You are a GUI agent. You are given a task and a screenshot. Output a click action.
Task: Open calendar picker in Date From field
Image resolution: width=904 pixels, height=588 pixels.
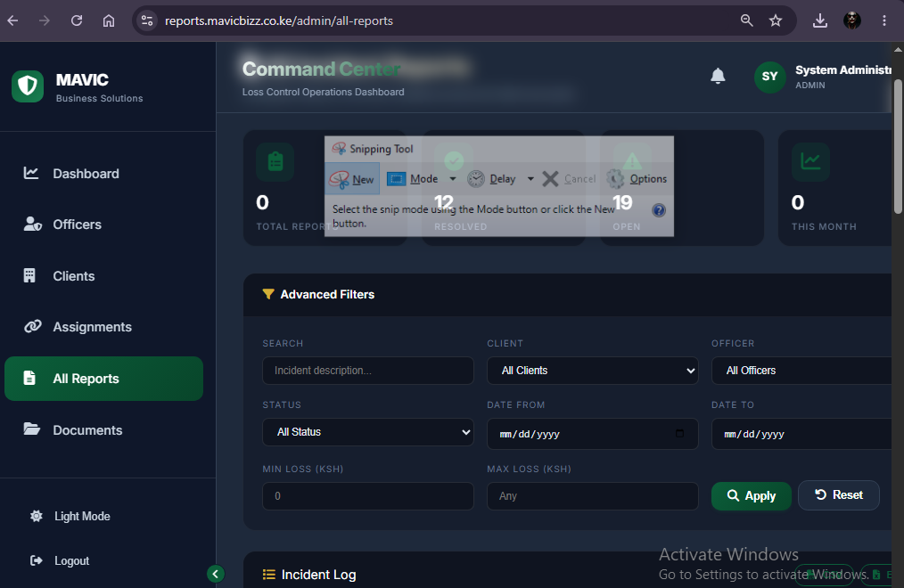679,433
